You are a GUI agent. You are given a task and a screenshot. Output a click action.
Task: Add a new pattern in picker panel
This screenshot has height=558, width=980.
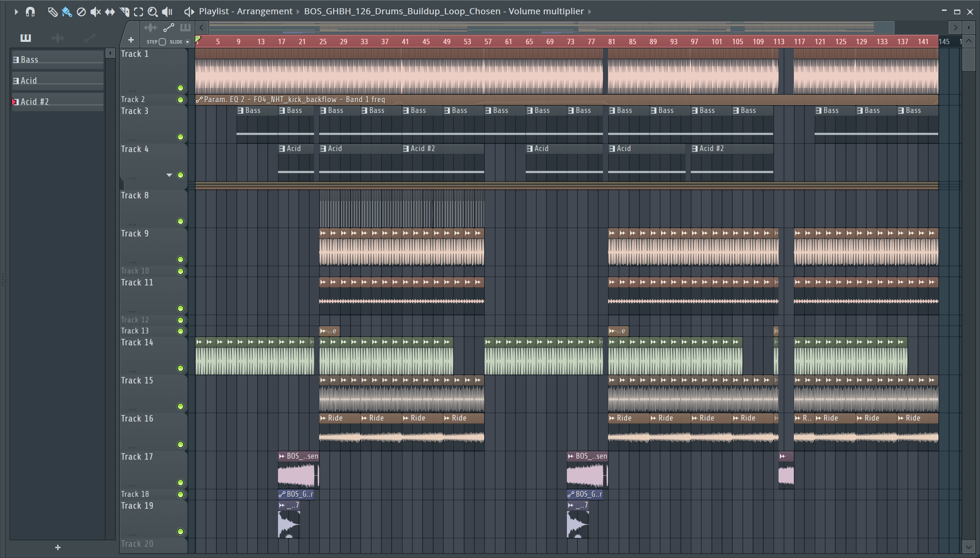click(58, 547)
